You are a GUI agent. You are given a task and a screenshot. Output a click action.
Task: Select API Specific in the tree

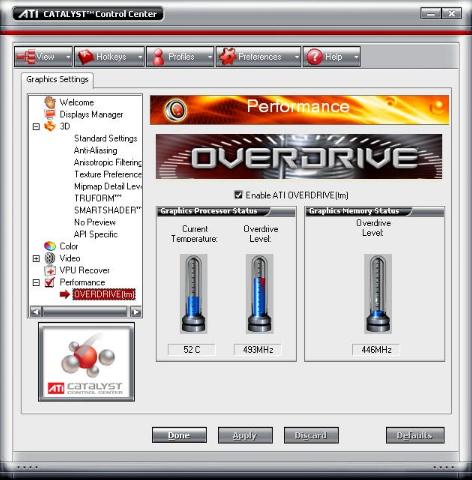coord(96,234)
